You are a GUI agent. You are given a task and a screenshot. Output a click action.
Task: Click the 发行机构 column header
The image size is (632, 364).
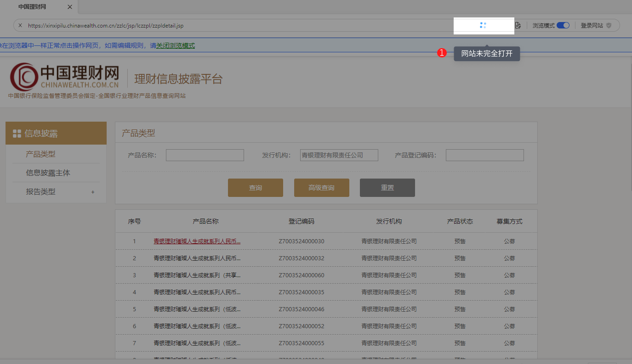[x=389, y=221]
